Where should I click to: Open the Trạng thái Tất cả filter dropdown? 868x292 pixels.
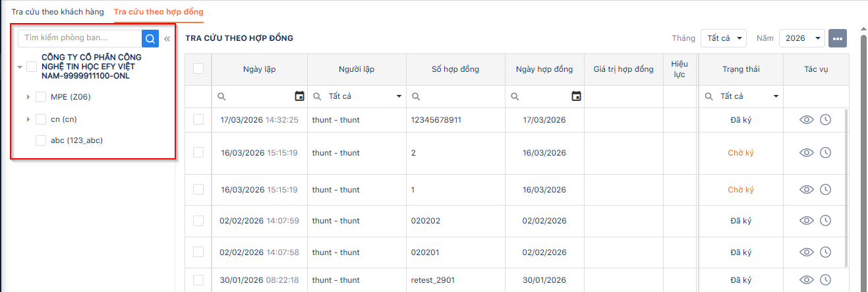pyautogui.click(x=741, y=96)
